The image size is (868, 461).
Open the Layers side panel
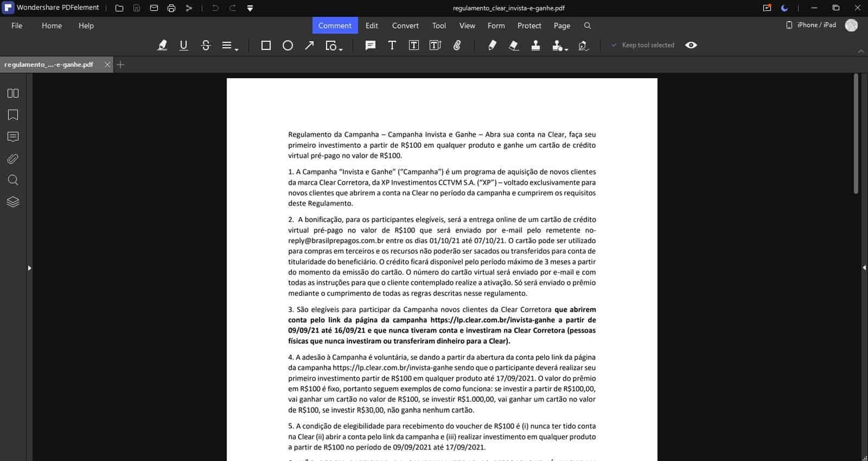pos(13,202)
